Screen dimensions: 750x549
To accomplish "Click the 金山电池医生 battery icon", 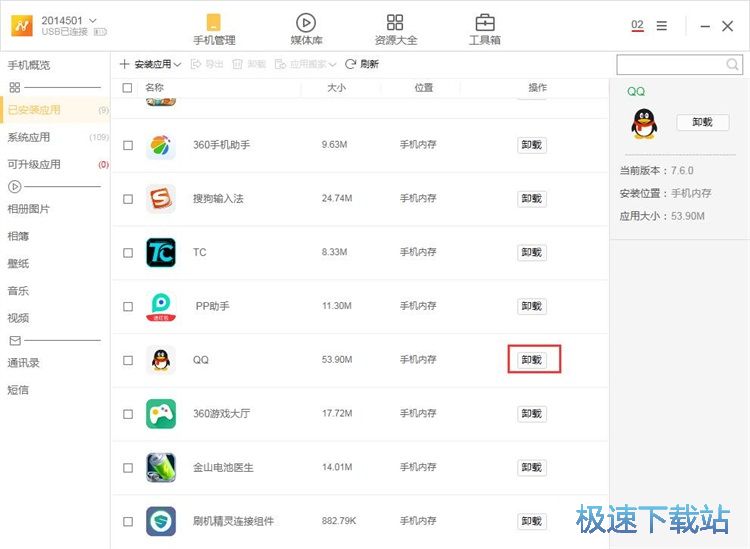I will click(x=161, y=467).
